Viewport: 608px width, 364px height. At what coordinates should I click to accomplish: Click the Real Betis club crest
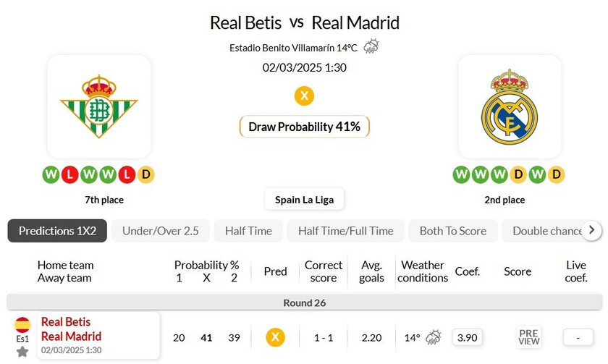pos(98,107)
